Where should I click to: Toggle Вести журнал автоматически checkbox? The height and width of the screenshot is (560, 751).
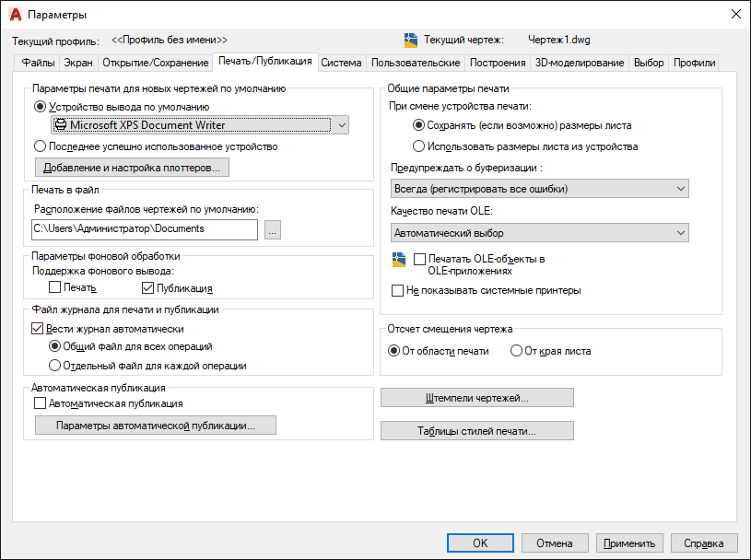(38, 329)
